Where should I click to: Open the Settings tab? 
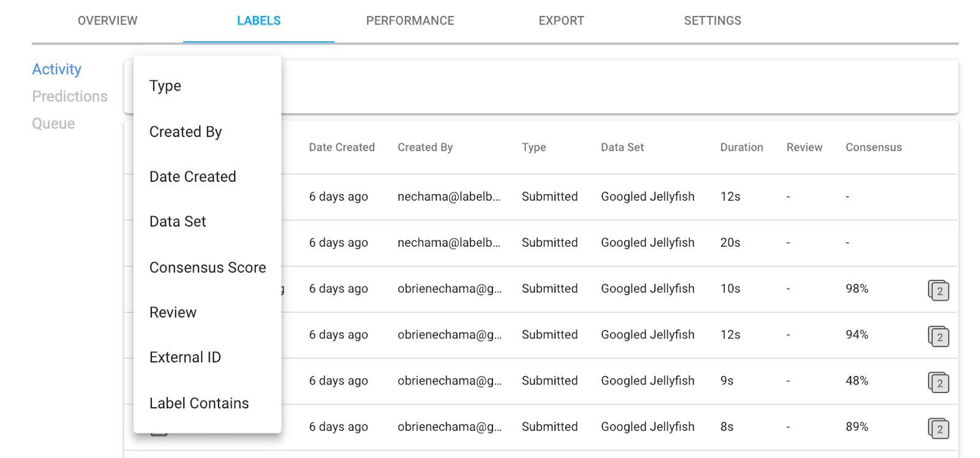coord(712,21)
